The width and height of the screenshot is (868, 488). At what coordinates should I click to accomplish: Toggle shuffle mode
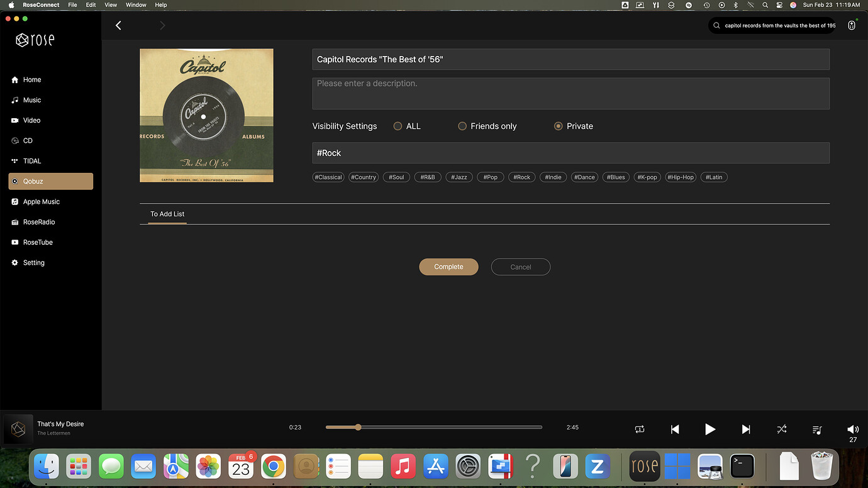coord(781,430)
